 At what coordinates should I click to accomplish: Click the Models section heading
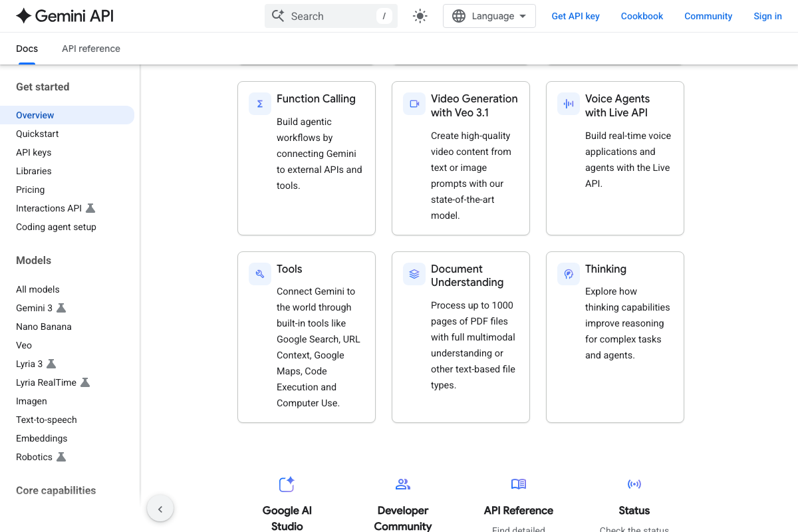[x=33, y=260]
